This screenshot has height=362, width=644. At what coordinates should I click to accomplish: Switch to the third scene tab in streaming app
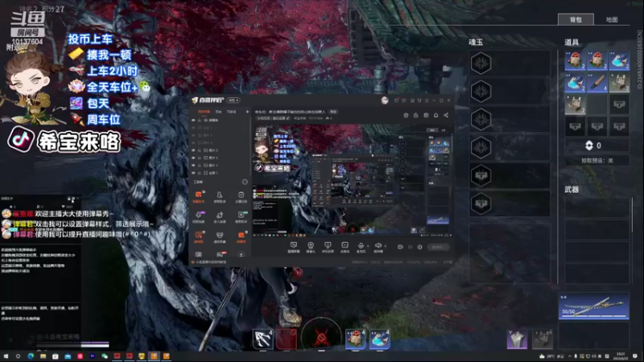point(231,112)
